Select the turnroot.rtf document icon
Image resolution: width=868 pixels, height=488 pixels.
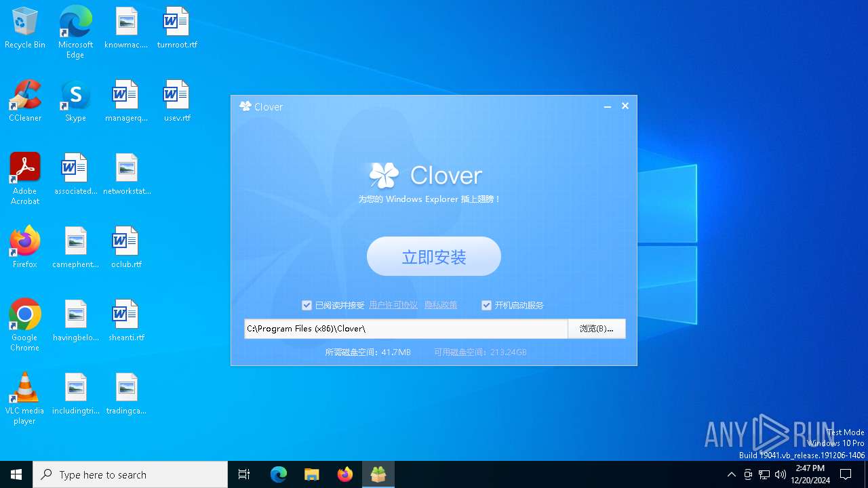(177, 28)
